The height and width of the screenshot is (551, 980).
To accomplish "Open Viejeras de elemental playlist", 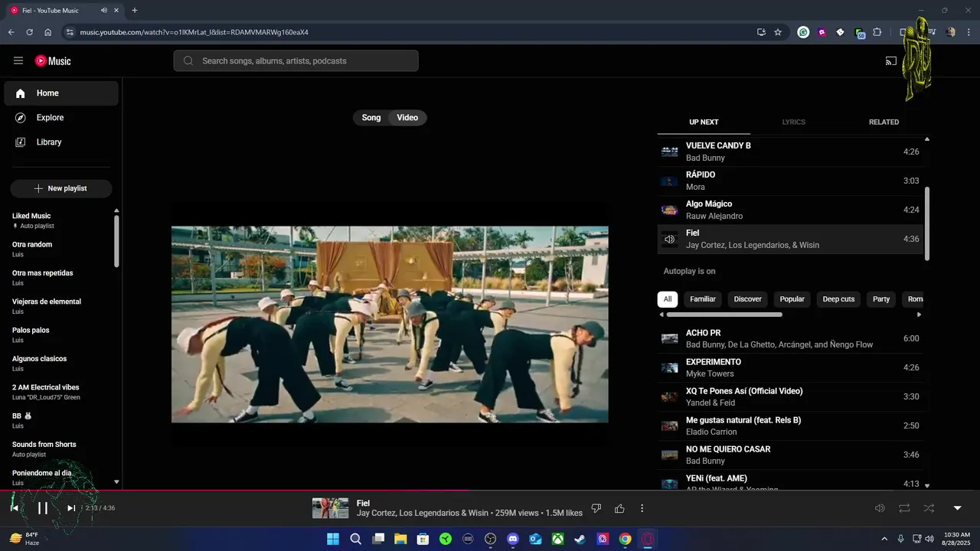I will click(61, 306).
